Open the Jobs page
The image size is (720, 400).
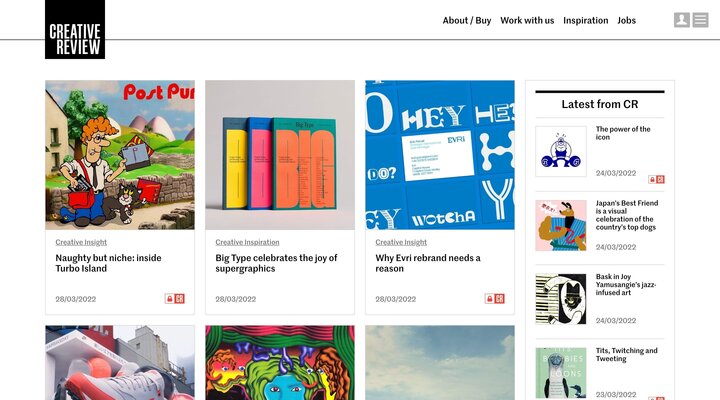(627, 20)
